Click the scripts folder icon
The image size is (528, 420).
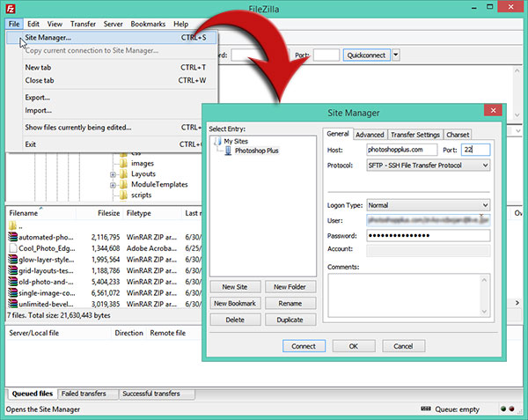point(123,195)
